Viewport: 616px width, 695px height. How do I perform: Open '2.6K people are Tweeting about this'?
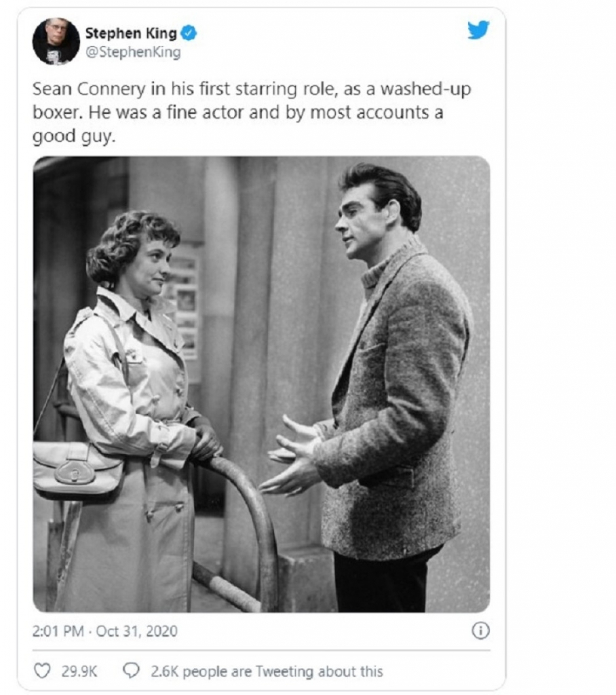tap(267, 671)
